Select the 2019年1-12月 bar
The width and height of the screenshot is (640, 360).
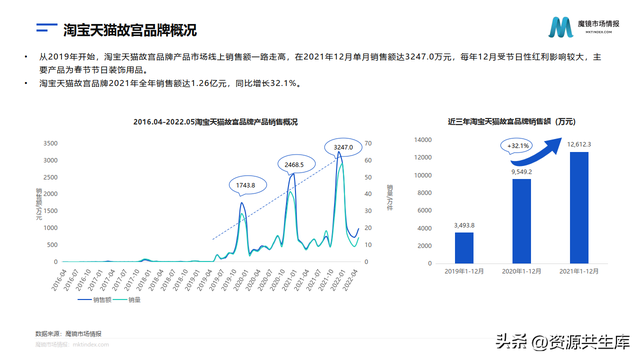tap(464, 248)
